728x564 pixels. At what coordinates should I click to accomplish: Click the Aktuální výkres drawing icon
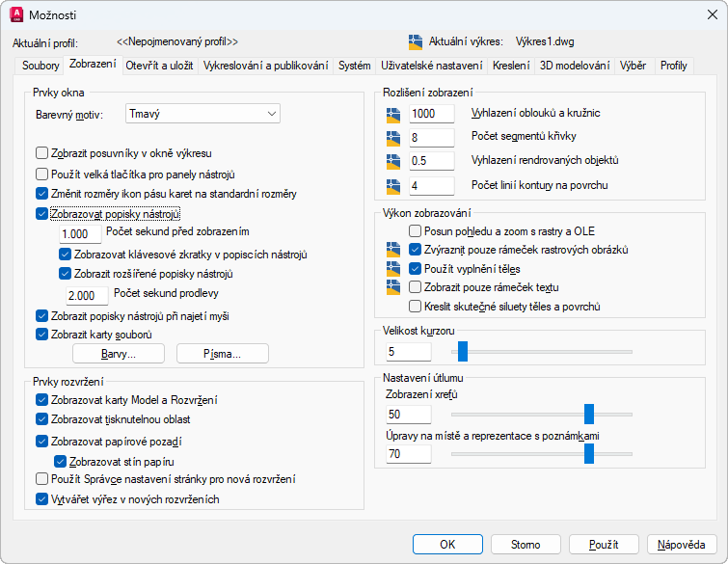click(x=416, y=41)
